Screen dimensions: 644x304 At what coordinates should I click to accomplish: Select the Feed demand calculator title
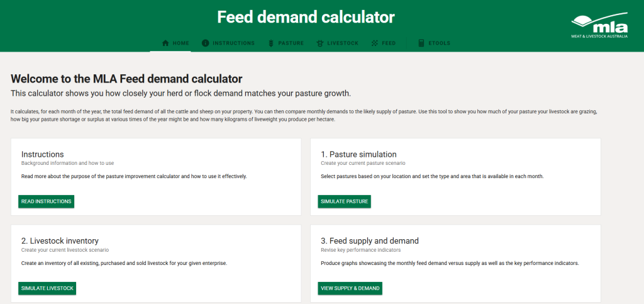pyautogui.click(x=306, y=17)
